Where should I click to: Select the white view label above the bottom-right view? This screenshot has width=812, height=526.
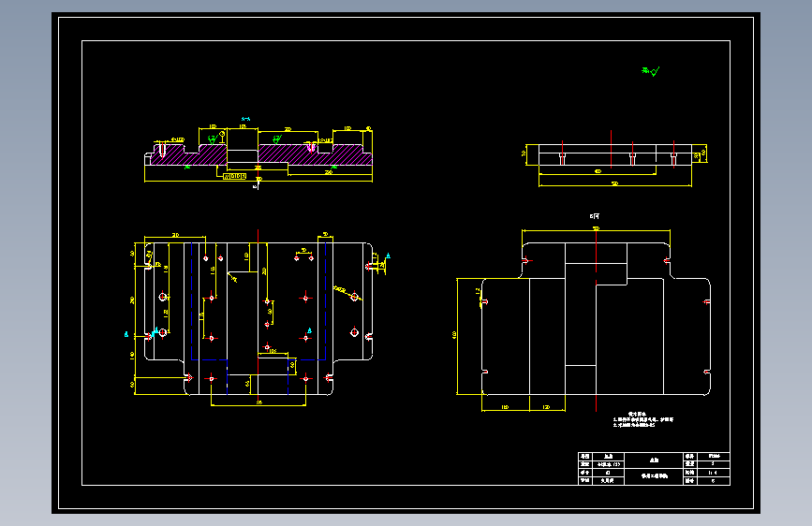click(x=594, y=216)
